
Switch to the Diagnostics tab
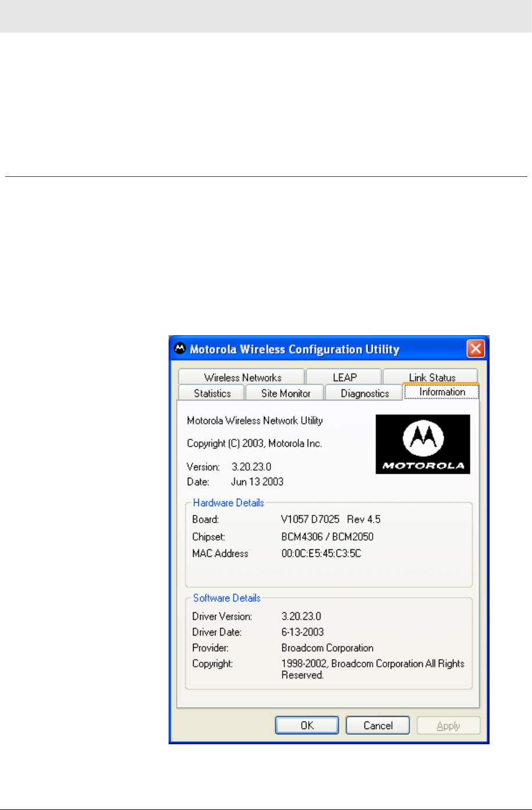click(365, 393)
